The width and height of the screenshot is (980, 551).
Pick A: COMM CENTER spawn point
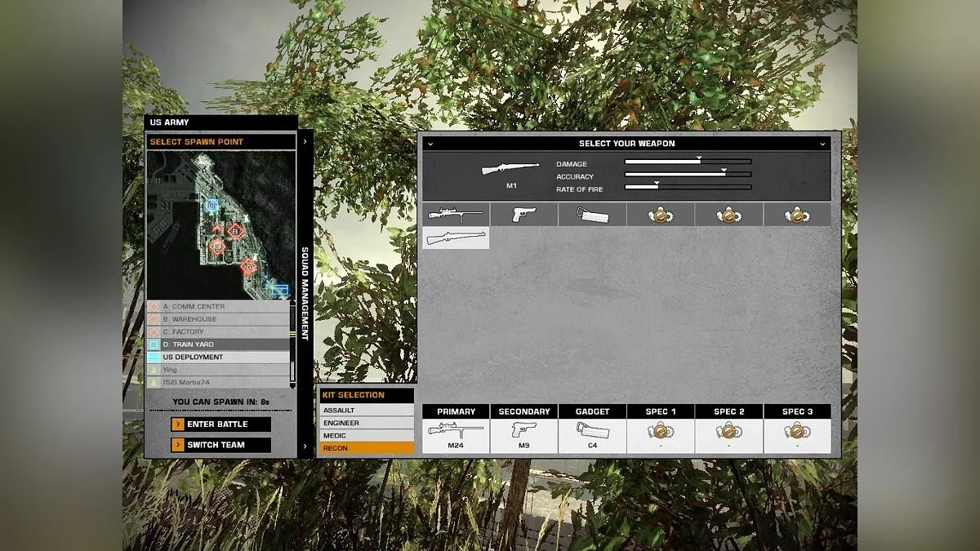coord(218,307)
